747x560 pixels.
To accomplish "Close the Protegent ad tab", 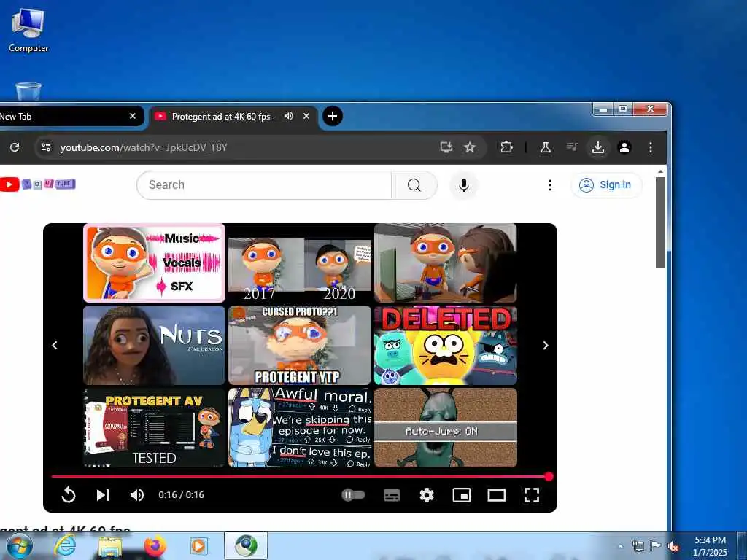I will (306, 116).
